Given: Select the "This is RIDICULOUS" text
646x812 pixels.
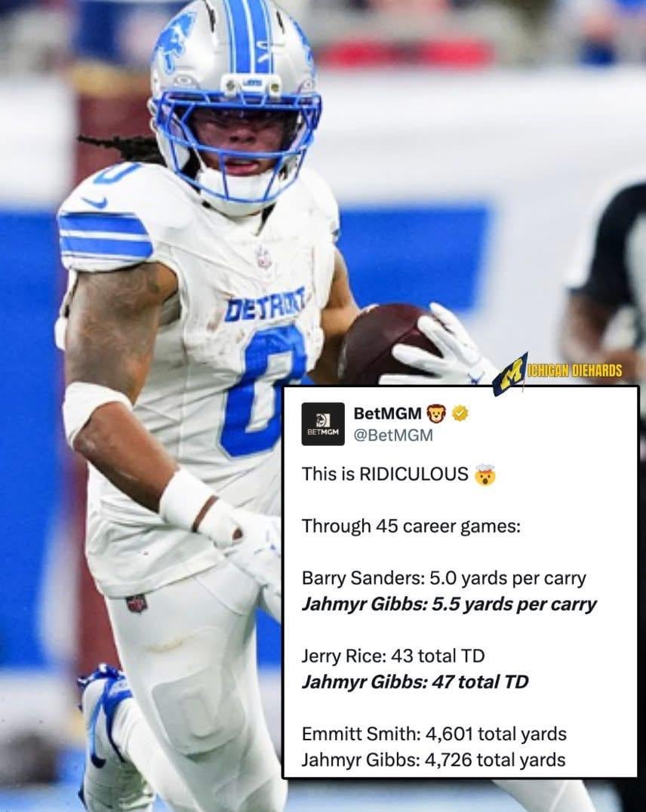Looking at the screenshot, I should (385, 475).
